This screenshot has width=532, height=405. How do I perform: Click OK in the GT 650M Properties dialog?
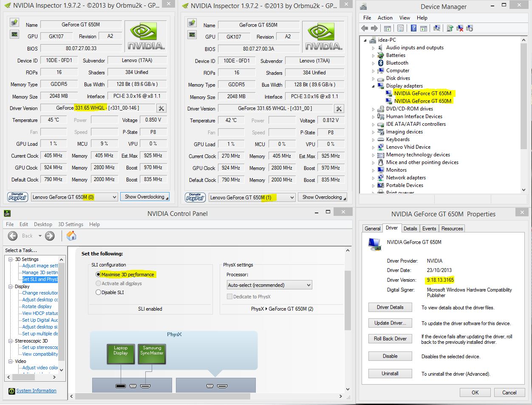[x=475, y=392]
